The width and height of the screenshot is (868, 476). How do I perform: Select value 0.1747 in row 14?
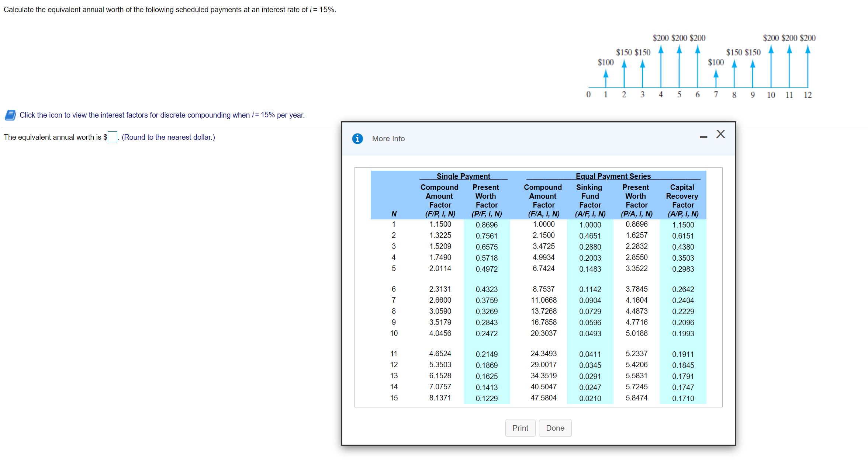(x=683, y=388)
